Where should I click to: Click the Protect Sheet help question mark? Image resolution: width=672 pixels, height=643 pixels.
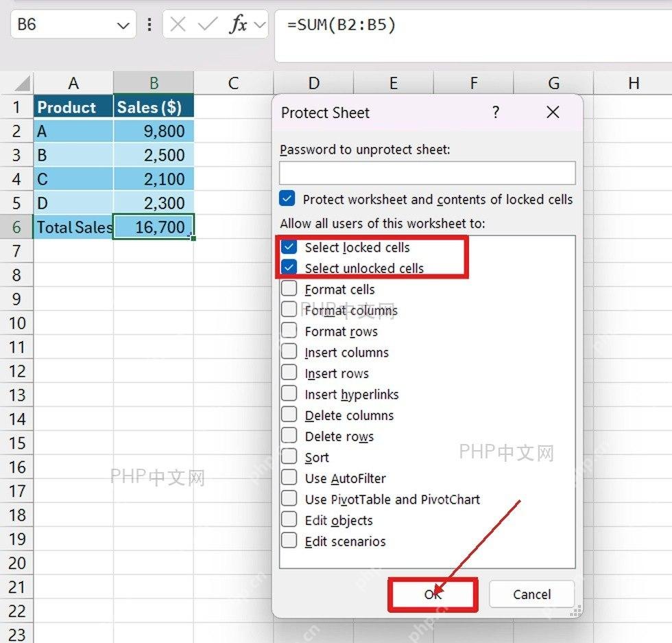point(496,113)
